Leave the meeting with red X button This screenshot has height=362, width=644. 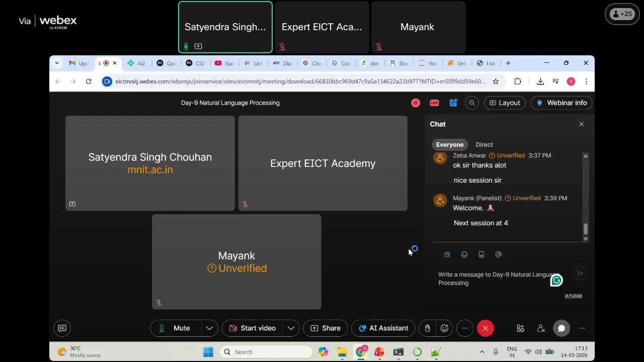pyautogui.click(x=486, y=328)
